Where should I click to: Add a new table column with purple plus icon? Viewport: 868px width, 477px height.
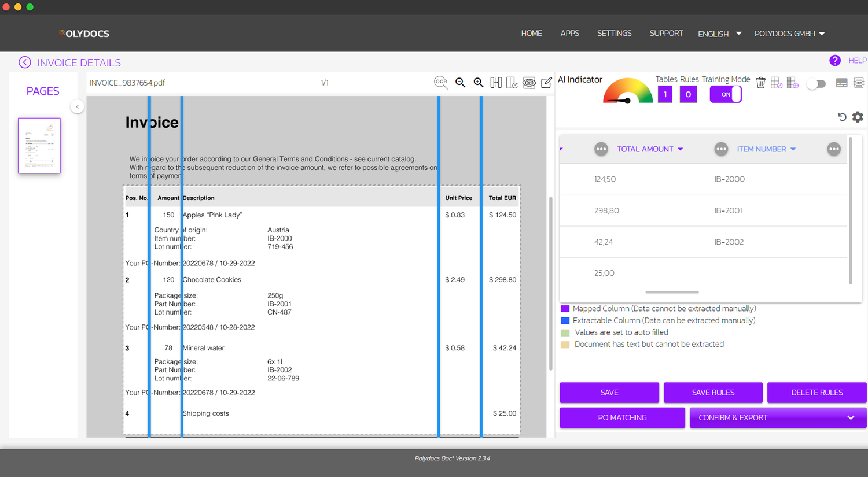tap(792, 83)
